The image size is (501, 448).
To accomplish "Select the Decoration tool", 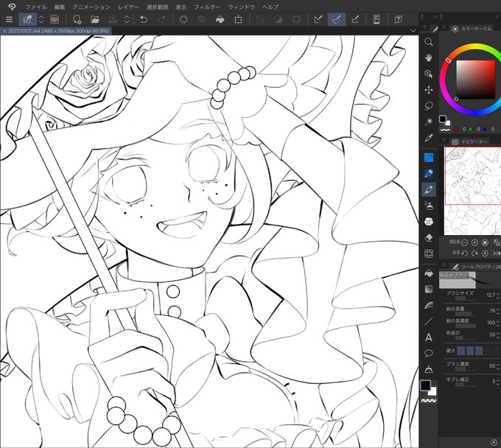I will coord(429,222).
